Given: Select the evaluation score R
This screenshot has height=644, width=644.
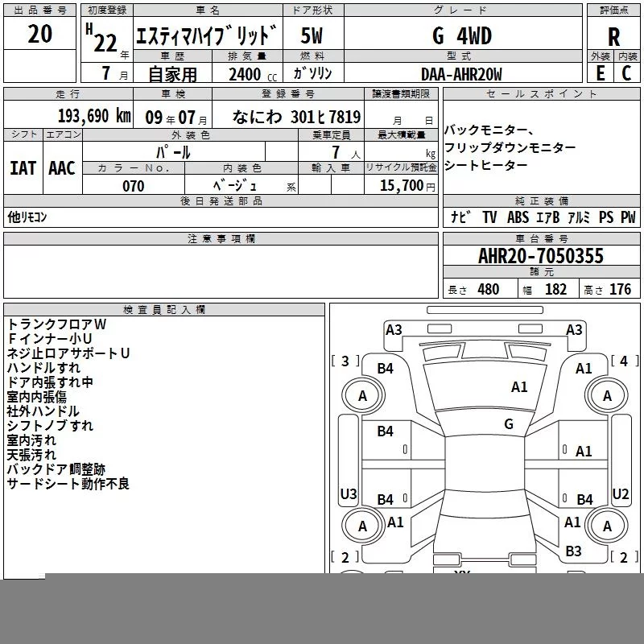Looking at the screenshot, I should [x=613, y=36].
